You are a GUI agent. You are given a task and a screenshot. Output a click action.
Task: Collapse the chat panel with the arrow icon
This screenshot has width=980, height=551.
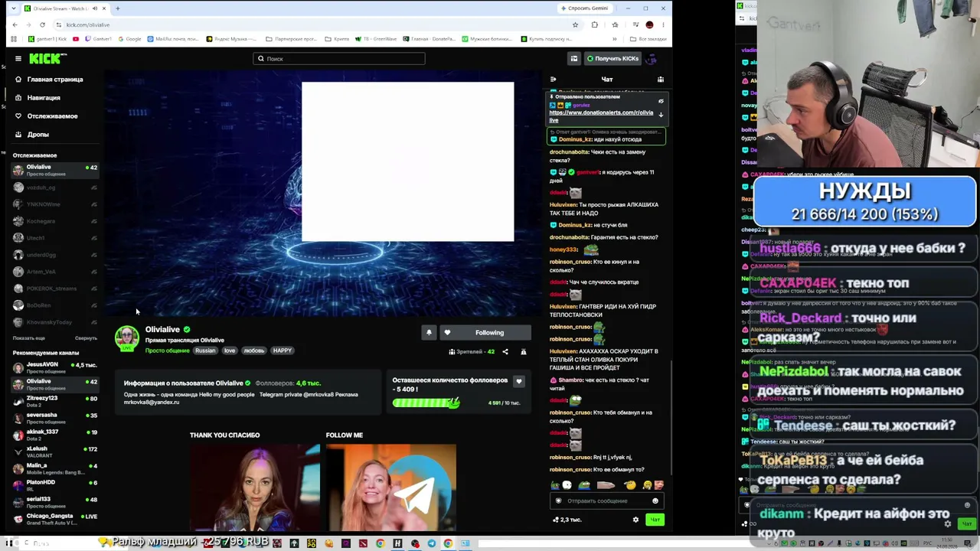coord(554,79)
